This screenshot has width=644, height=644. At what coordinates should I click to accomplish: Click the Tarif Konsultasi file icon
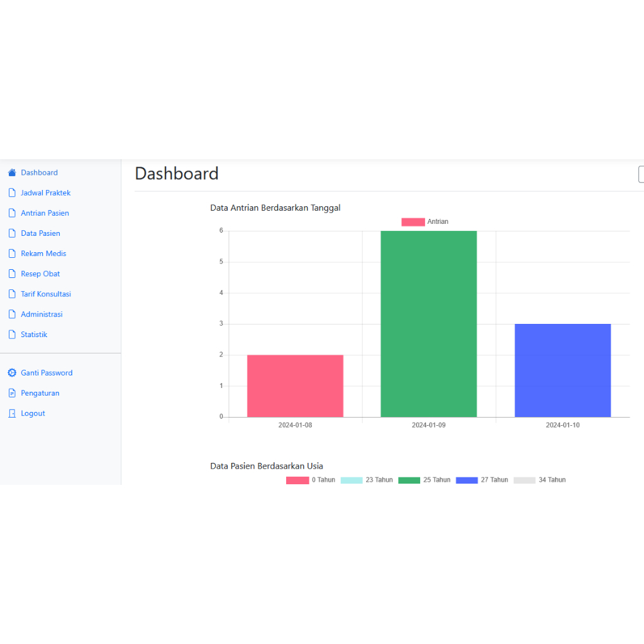coord(12,294)
